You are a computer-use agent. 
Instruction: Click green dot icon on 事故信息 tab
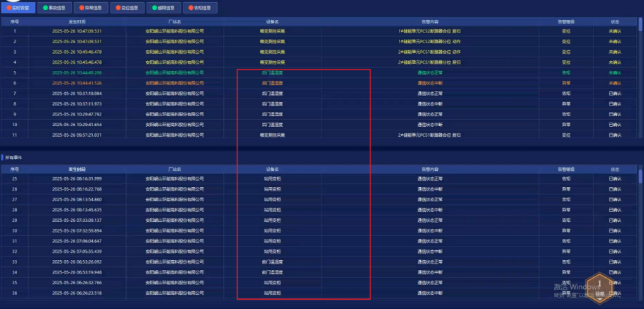click(x=45, y=8)
